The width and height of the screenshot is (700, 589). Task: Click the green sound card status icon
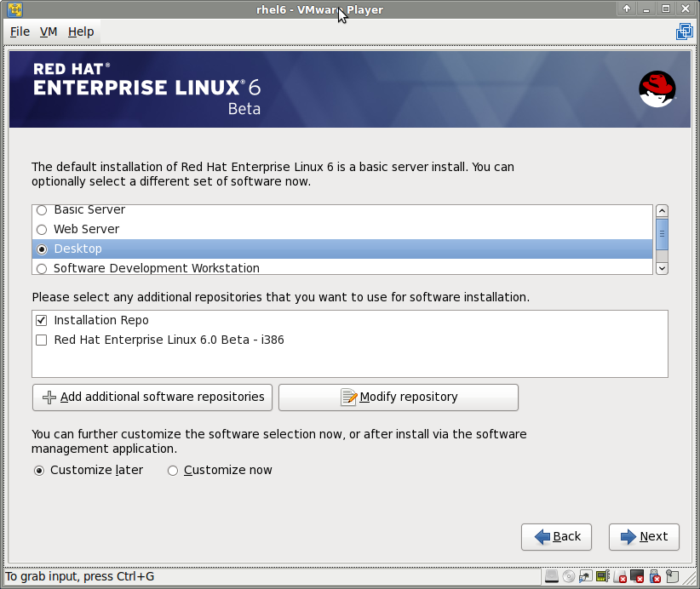coord(603,576)
